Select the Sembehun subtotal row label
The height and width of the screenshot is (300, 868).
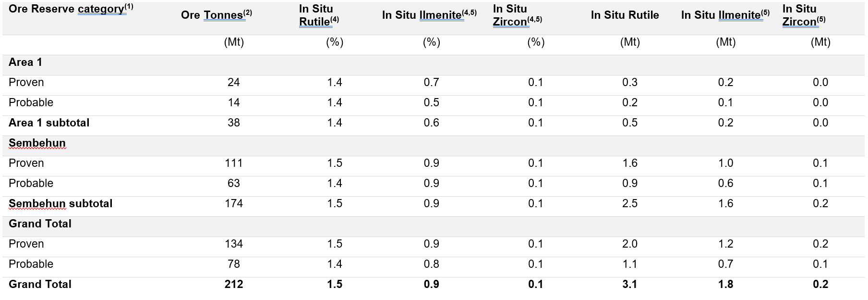[60, 204]
